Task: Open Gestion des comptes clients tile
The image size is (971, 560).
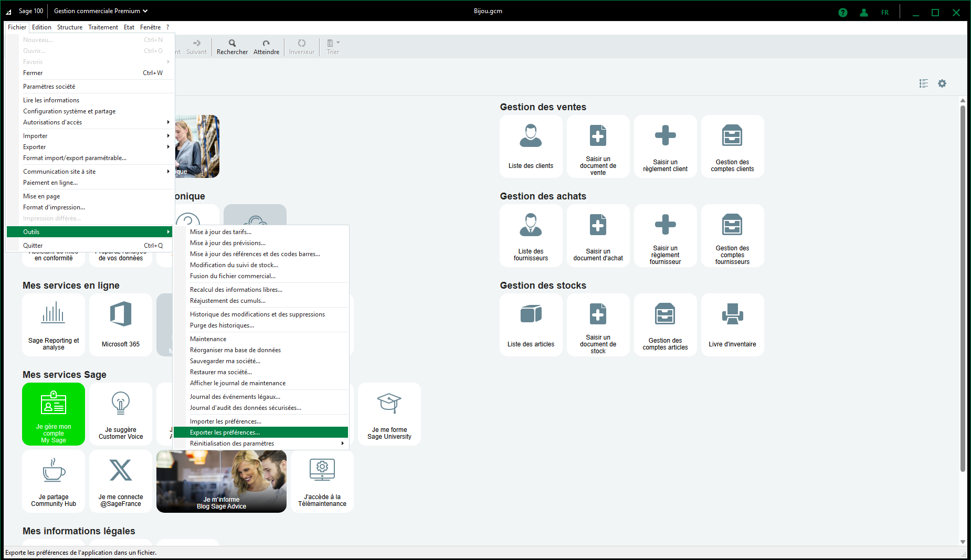Action: coord(732,146)
